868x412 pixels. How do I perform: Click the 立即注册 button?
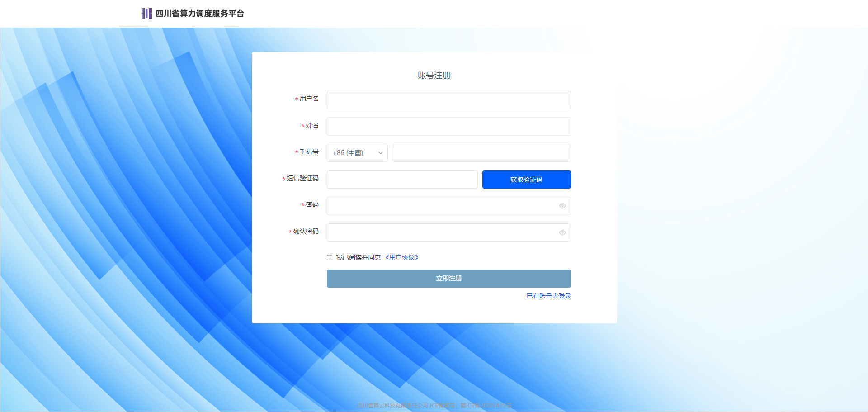pos(448,279)
